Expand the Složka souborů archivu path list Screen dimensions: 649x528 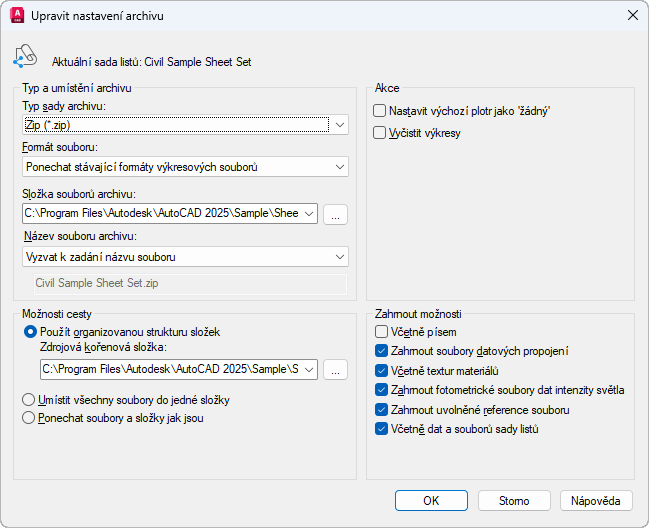(308, 214)
